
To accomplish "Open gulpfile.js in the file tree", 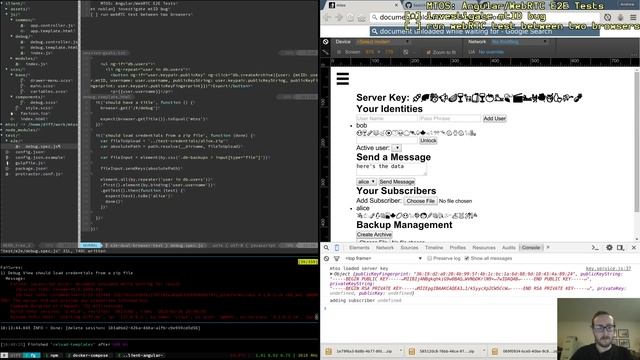I will (x=30, y=163).
